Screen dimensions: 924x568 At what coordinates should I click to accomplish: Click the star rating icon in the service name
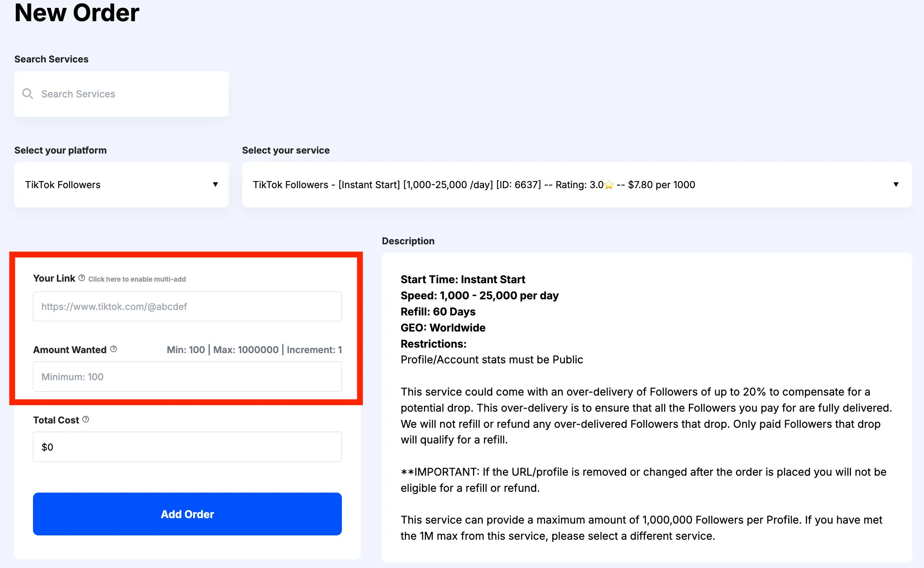click(x=609, y=185)
